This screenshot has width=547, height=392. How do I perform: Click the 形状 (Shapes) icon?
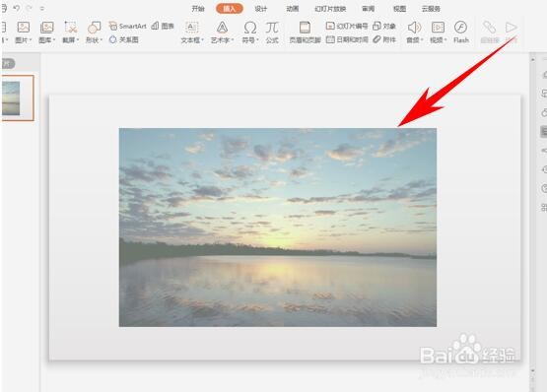[95, 28]
